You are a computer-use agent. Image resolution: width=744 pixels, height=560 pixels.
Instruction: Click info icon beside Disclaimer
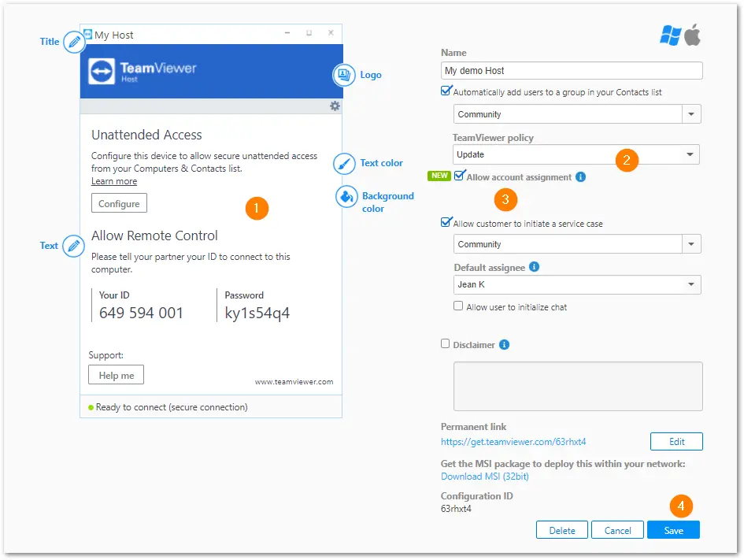pos(505,344)
